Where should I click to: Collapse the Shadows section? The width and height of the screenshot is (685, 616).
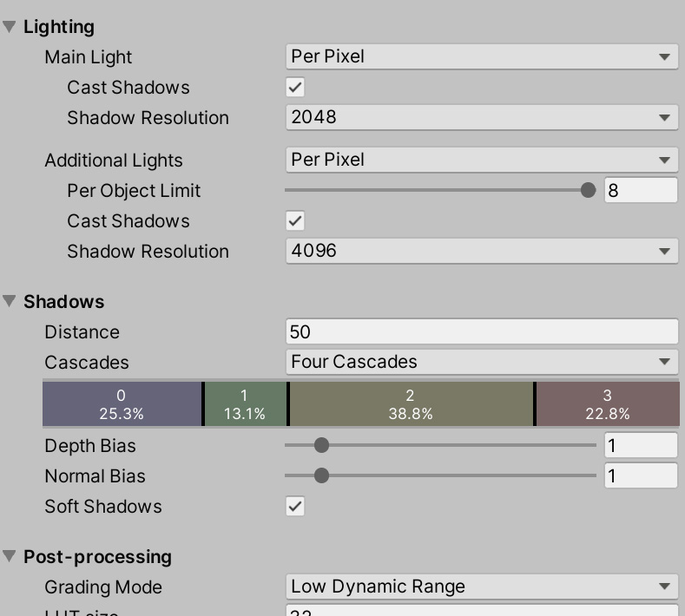10,302
